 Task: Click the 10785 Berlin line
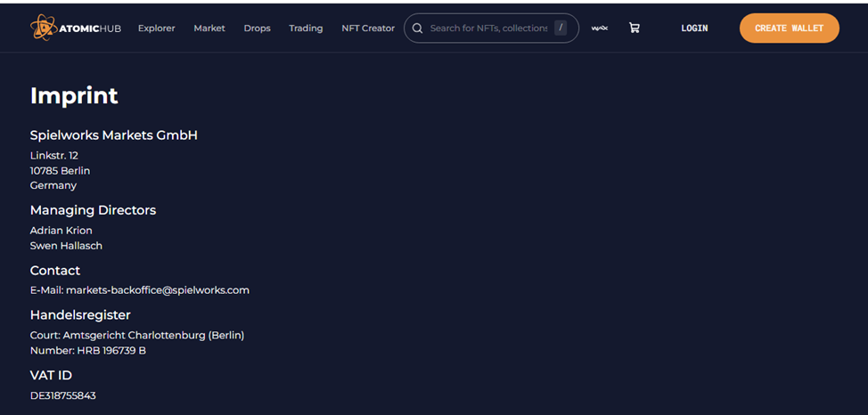click(x=60, y=170)
